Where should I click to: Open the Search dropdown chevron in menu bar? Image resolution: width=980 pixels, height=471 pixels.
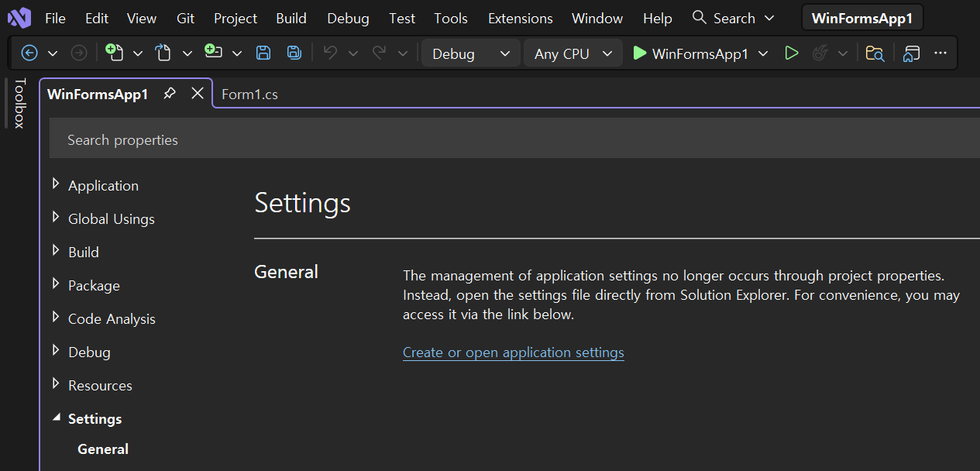point(769,18)
